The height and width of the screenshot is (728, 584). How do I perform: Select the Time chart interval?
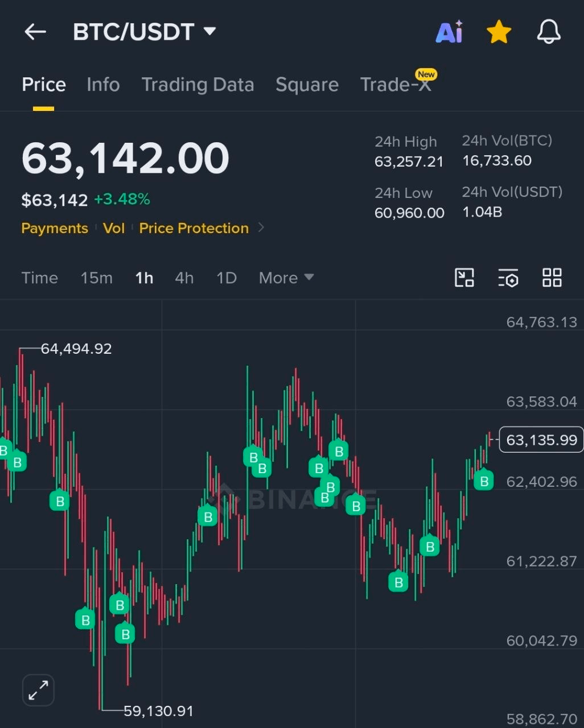pyautogui.click(x=40, y=278)
